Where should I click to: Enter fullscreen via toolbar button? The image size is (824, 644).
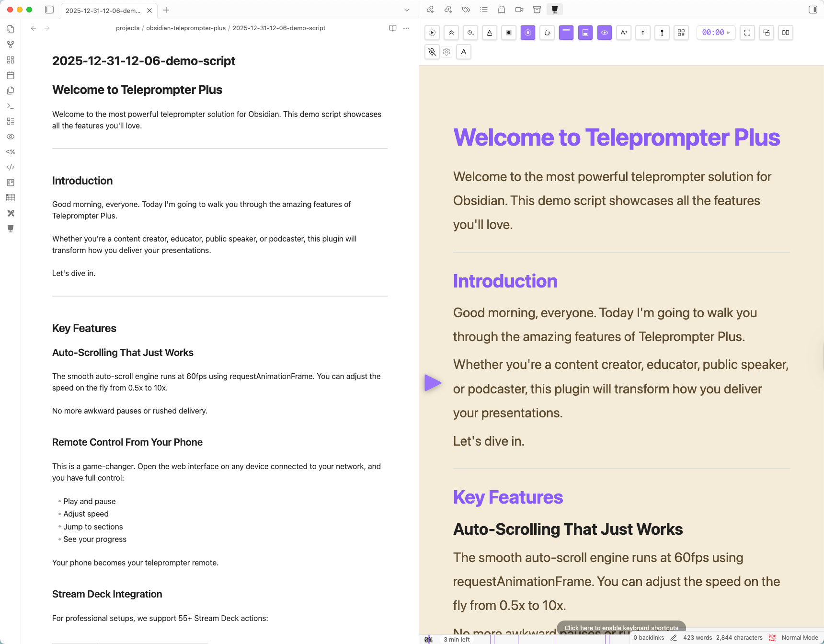[747, 33]
